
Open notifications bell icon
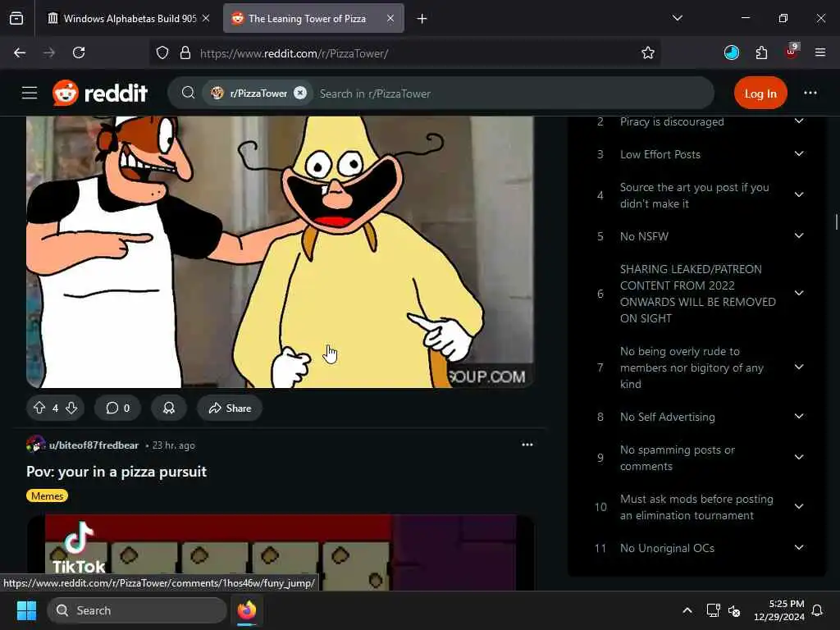tap(818, 610)
